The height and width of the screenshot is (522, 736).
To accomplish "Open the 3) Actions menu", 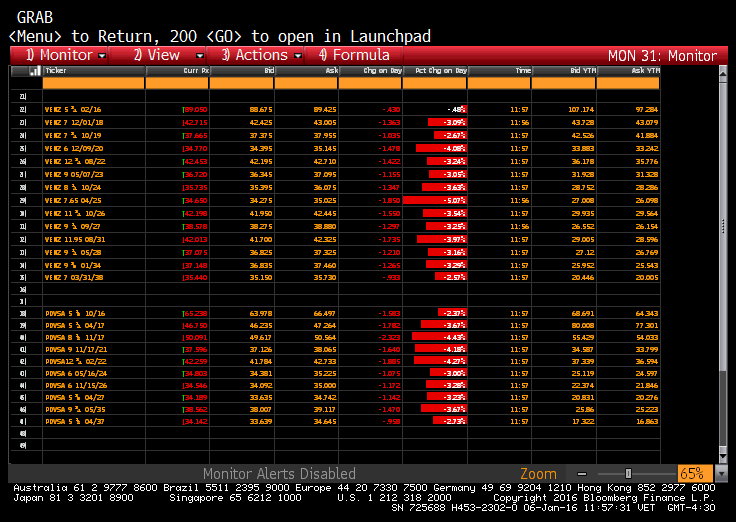I will click(255, 55).
